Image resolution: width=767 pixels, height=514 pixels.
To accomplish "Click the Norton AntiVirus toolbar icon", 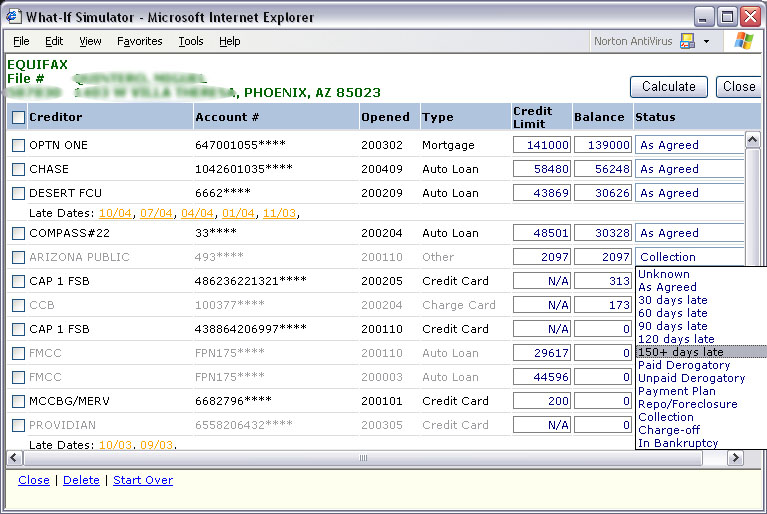I will pos(687,41).
